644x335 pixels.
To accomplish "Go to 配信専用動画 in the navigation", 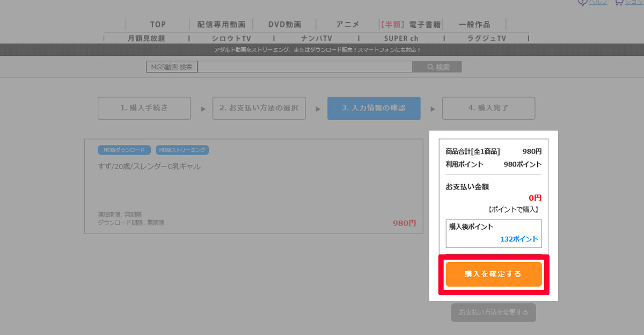I will point(221,25).
